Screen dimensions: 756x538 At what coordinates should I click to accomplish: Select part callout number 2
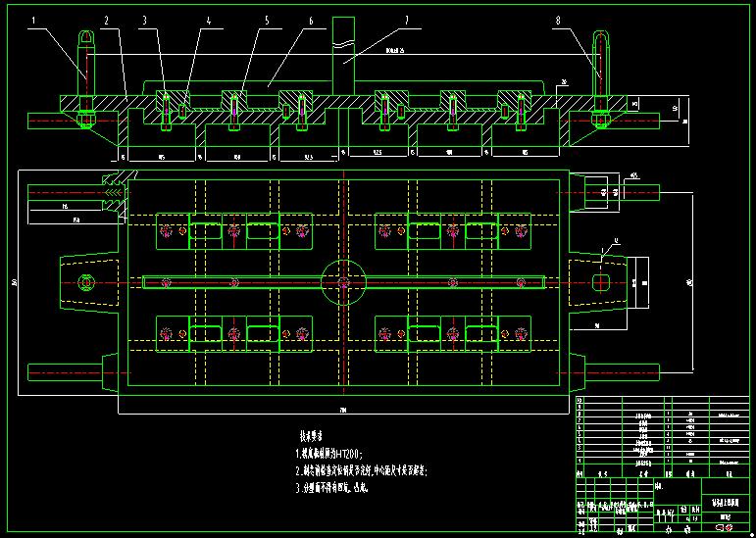pyautogui.click(x=106, y=21)
